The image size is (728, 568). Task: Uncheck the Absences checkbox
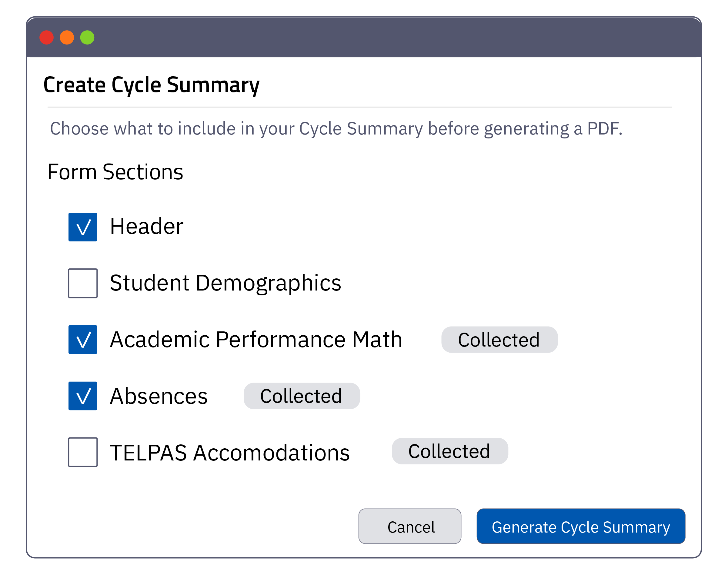[x=83, y=396]
